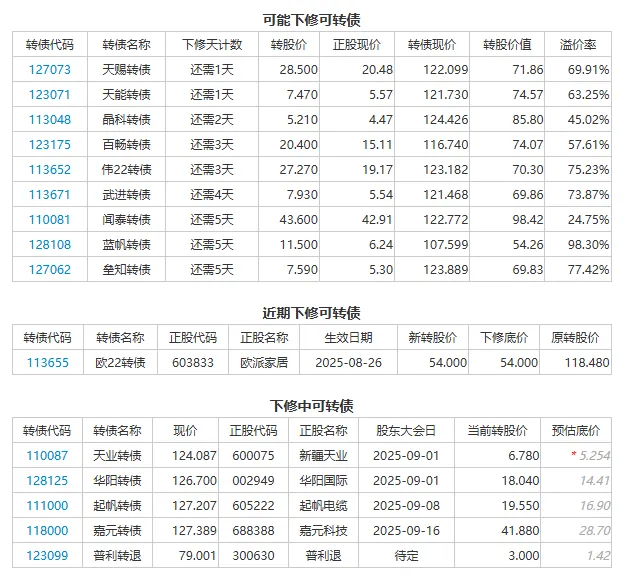Open bond code link 127073

click(49, 69)
